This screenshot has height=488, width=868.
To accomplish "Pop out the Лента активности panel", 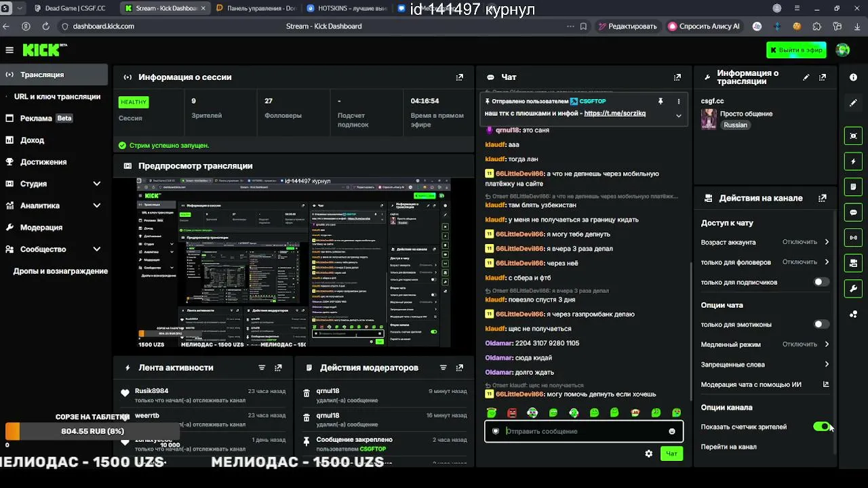I will click(x=278, y=367).
